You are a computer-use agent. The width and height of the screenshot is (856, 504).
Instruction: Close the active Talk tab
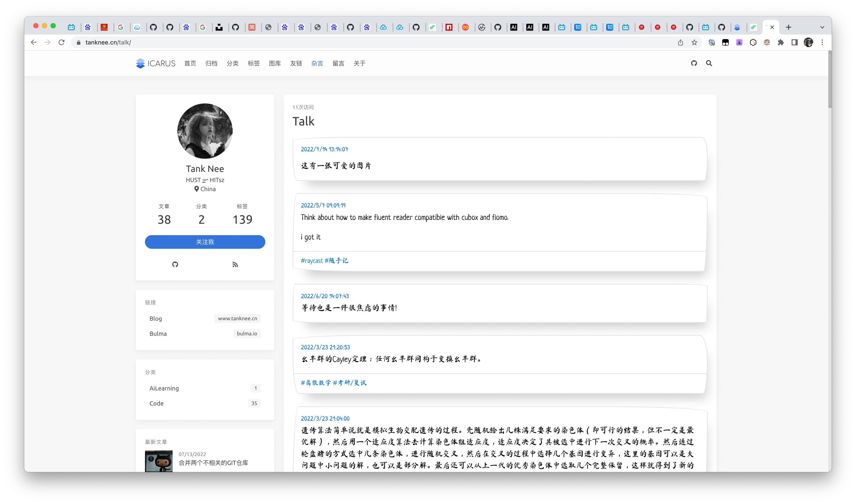pyautogui.click(x=772, y=27)
